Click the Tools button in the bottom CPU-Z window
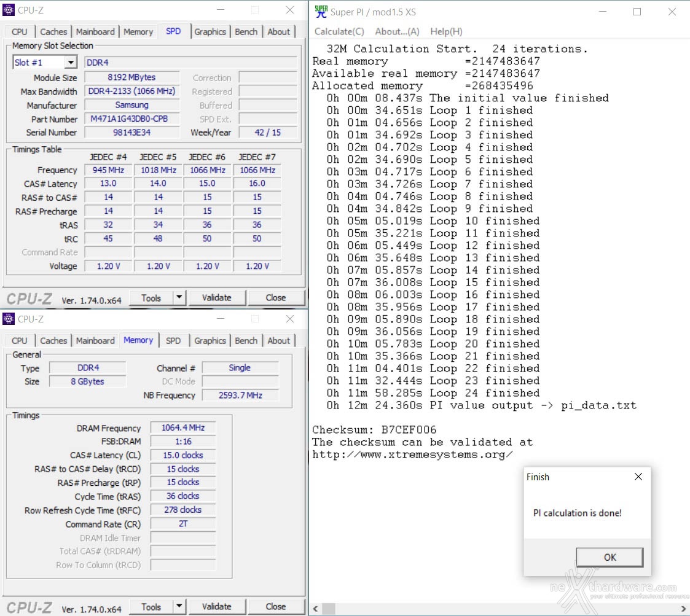Image resolution: width=690 pixels, height=616 pixels. click(151, 606)
